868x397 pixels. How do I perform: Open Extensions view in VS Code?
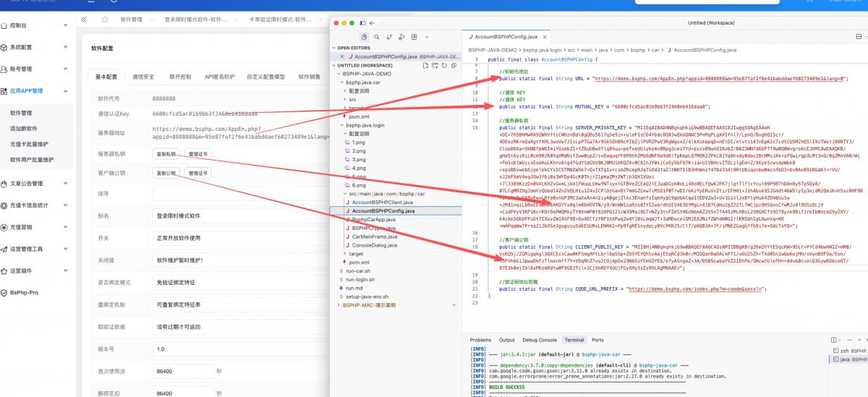pyautogui.click(x=414, y=37)
